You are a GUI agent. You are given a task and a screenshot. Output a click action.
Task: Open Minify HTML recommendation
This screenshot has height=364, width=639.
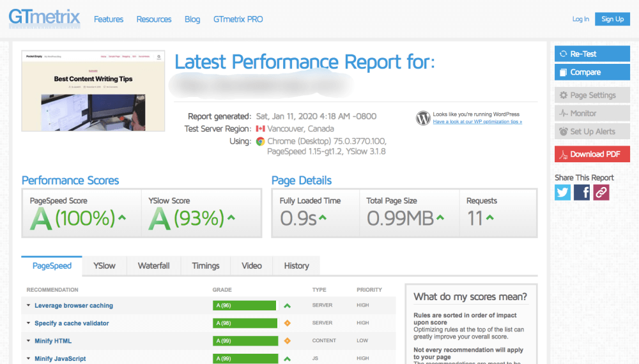(53, 341)
